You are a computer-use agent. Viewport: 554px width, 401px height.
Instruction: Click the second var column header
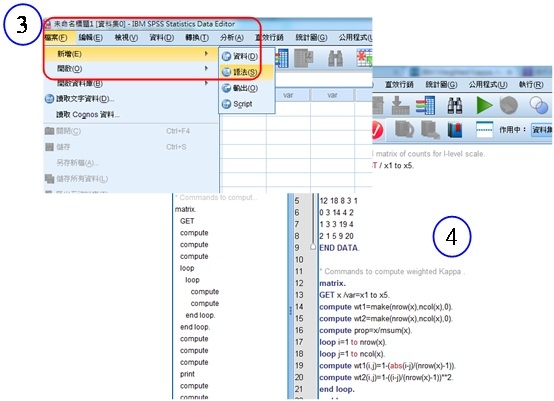pyautogui.click(x=332, y=95)
